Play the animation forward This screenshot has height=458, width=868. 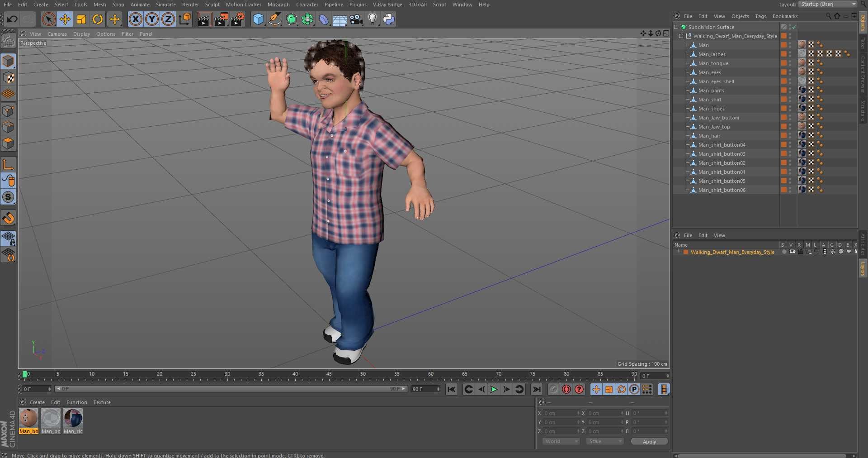494,389
